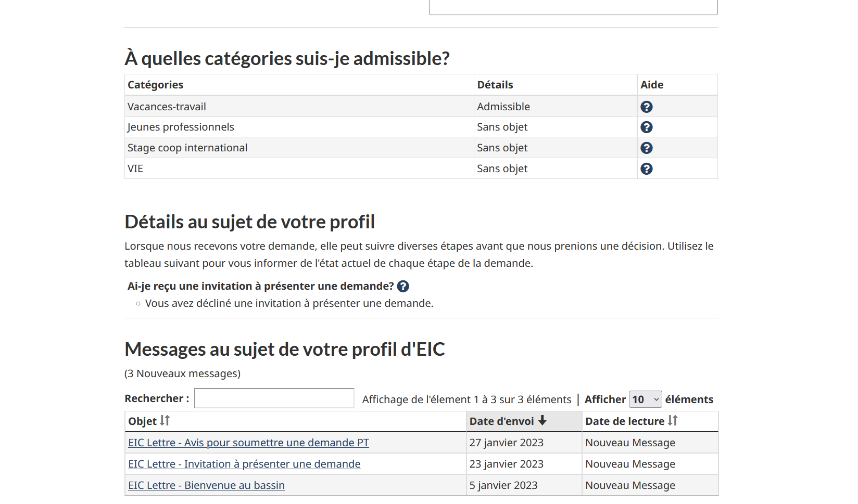858x504 pixels.
Task: Sort messages by Date d'envoi arrow
Action: [x=542, y=420]
